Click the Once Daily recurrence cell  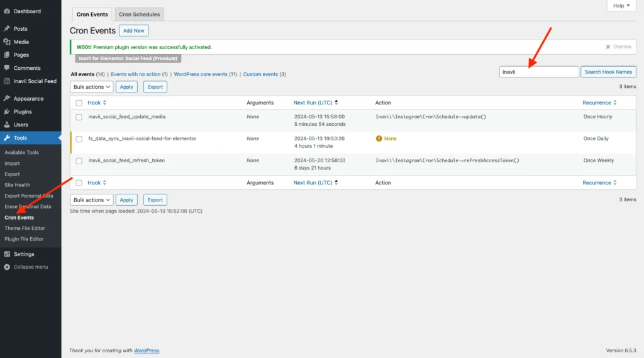596,138
